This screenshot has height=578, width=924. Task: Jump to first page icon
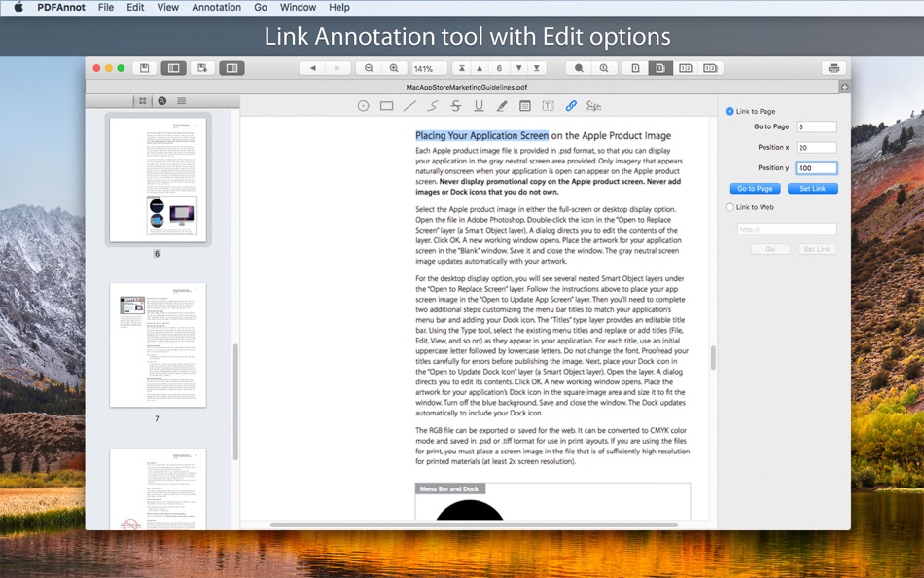tap(462, 68)
